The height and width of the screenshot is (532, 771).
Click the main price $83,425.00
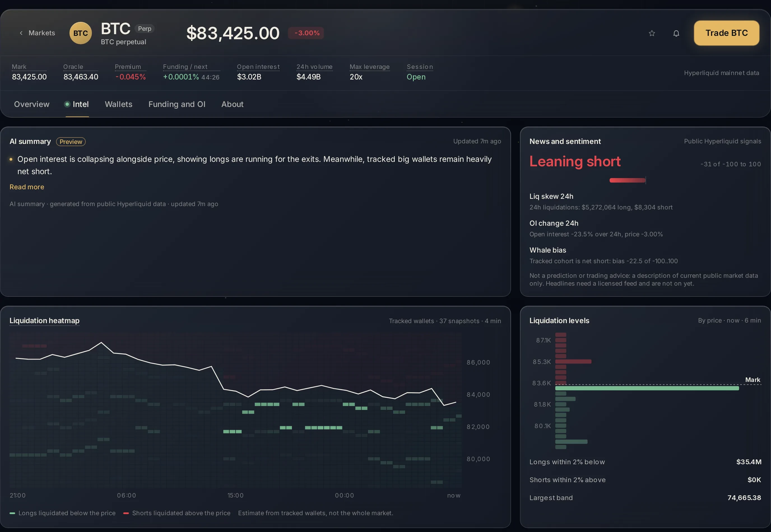[233, 33]
